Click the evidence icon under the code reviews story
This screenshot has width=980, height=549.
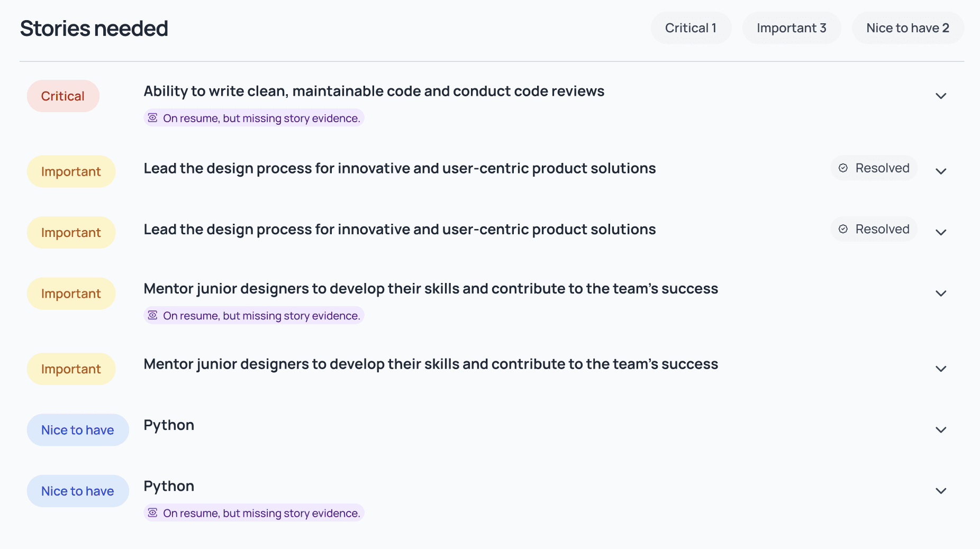152,118
